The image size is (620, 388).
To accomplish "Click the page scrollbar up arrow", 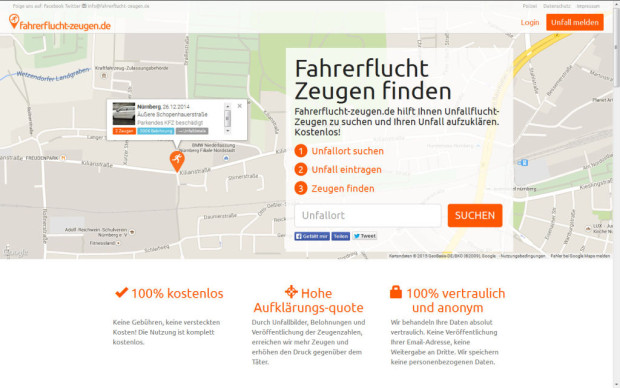I will tap(616, 4).
